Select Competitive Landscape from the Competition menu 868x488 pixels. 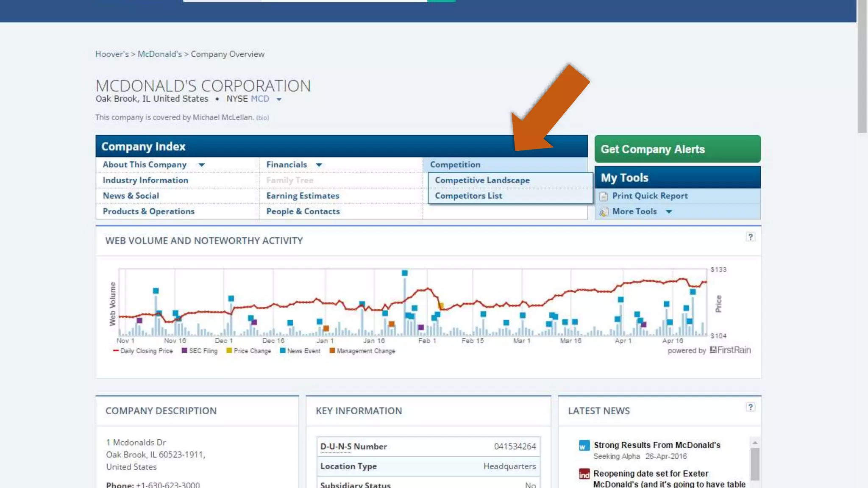482,180
